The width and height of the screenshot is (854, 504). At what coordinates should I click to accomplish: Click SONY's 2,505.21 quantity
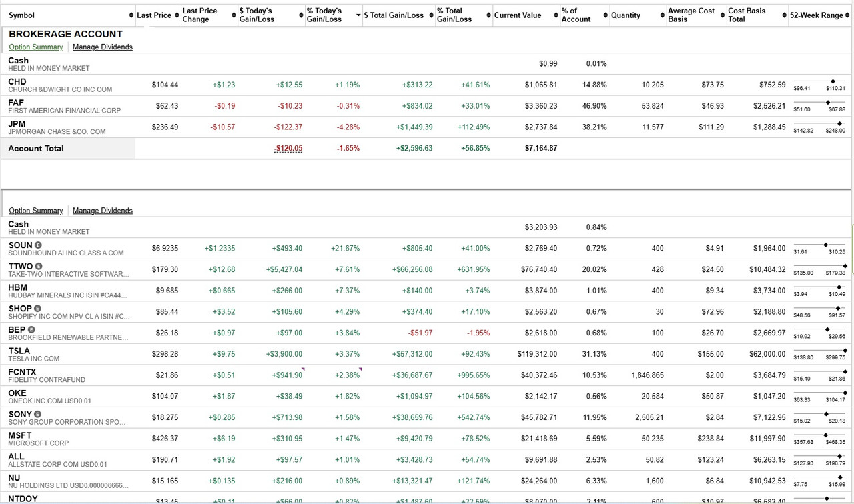(649, 417)
